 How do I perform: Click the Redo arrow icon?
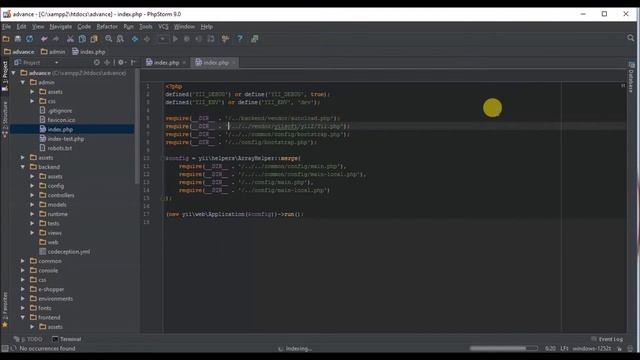pos(56,39)
